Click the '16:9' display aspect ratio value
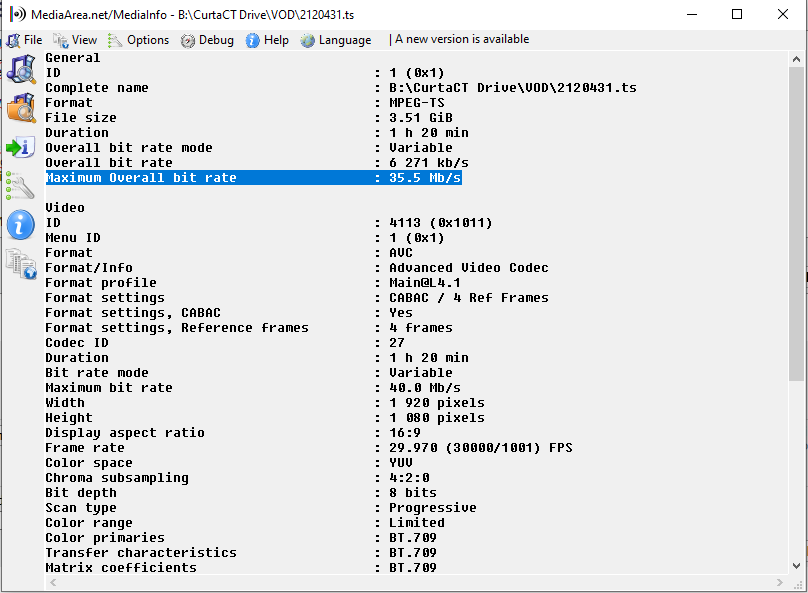Viewport: 808px width, 593px height. click(405, 433)
